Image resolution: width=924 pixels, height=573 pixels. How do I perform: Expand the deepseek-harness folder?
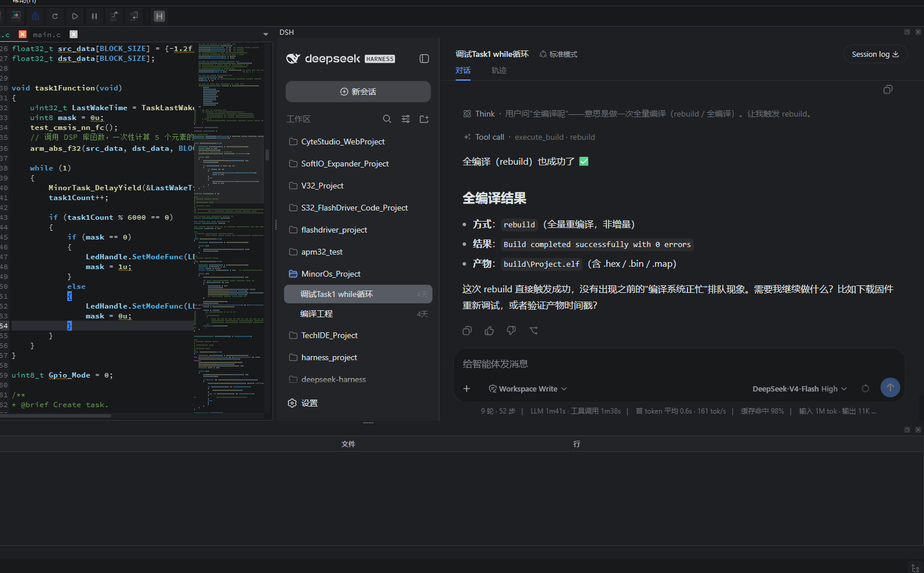pos(358,379)
